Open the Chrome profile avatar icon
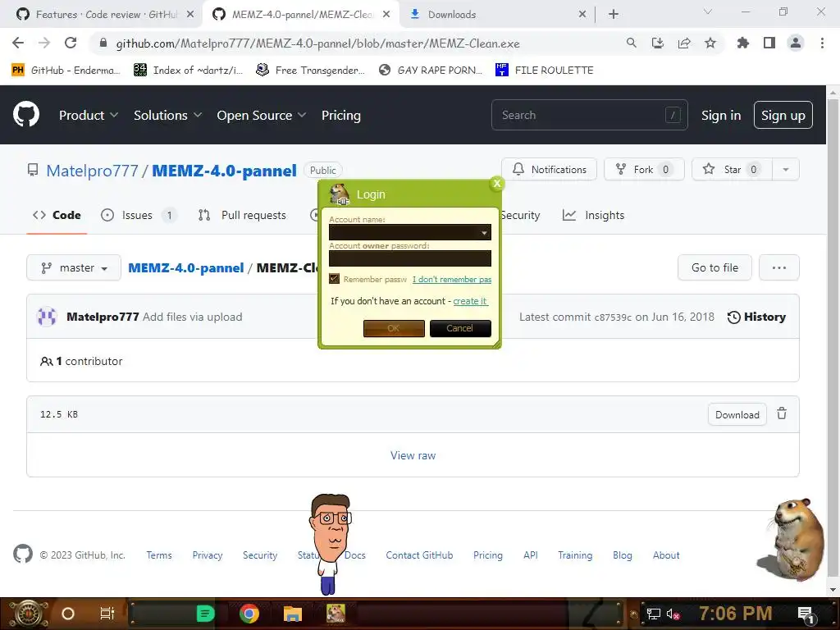This screenshot has height=630, width=840. click(x=796, y=43)
